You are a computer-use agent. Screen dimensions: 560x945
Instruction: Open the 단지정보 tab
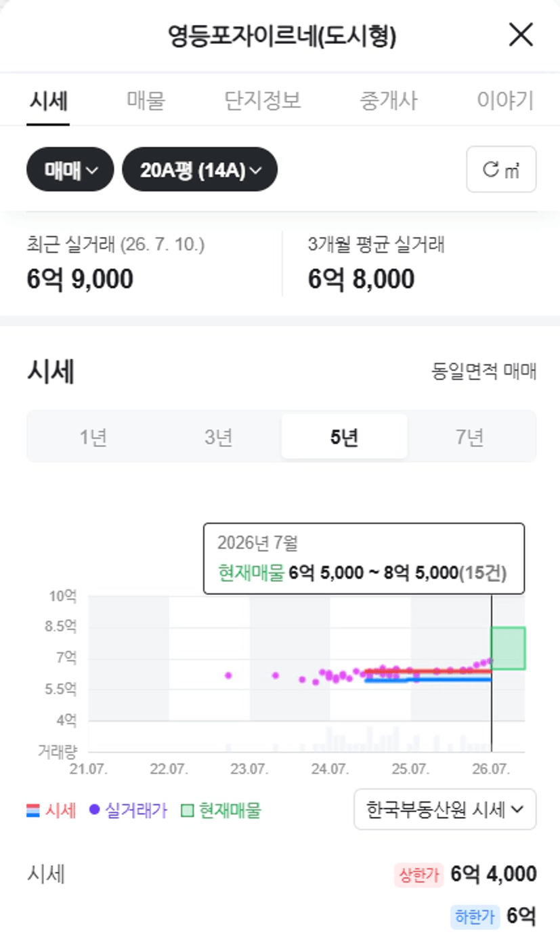[262, 101]
